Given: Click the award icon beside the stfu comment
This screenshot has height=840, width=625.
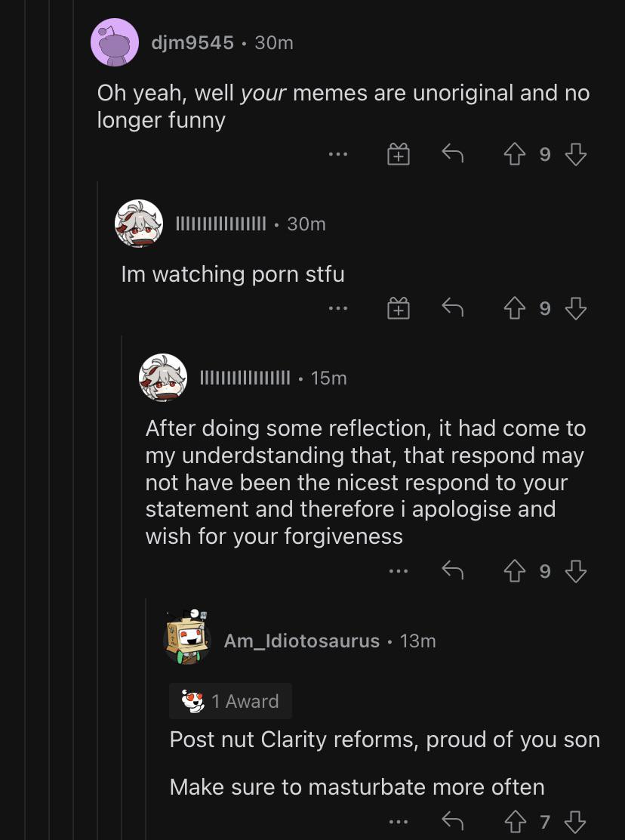Looking at the screenshot, I should point(398,307).
